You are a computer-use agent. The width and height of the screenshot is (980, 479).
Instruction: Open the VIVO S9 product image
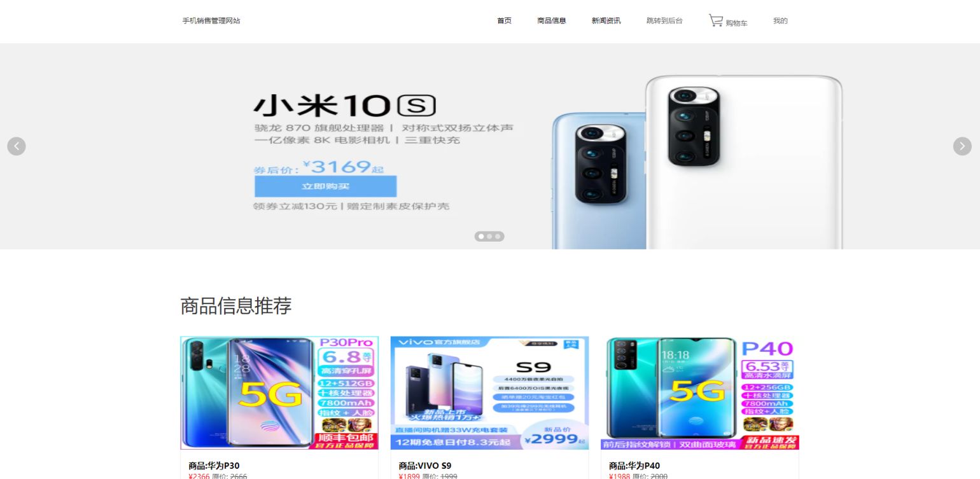(x=489, y=393)
